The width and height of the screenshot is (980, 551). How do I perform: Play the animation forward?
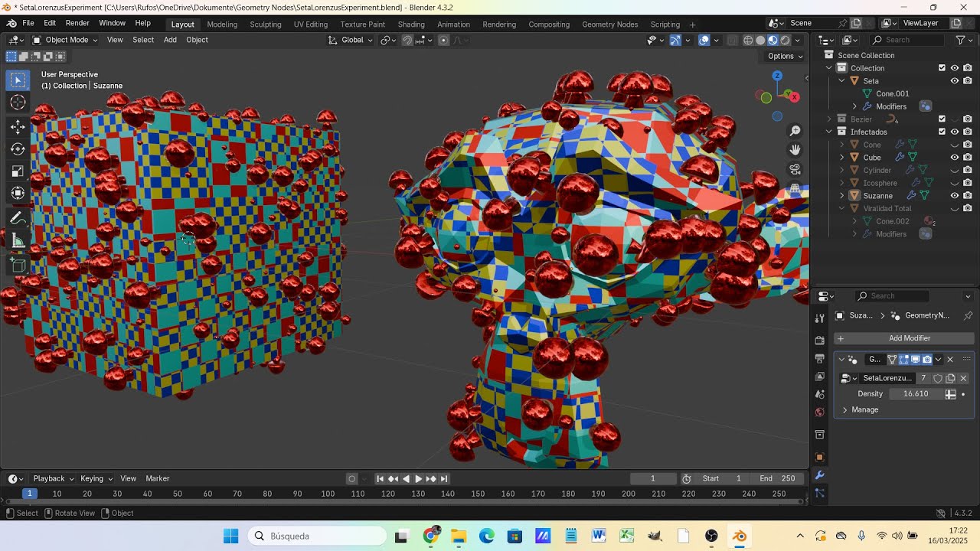point(418,478)
